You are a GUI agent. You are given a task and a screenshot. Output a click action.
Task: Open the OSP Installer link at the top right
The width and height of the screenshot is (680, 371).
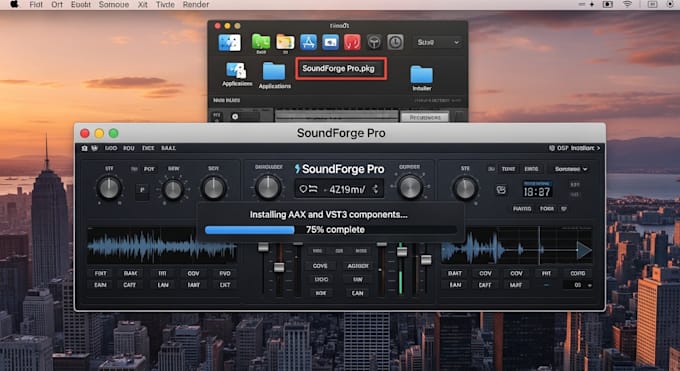(x=574, y=148)
